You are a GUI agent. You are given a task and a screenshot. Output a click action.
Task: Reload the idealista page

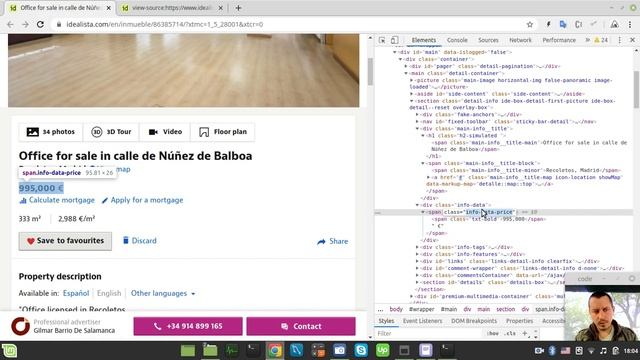(x=40, y=24)
